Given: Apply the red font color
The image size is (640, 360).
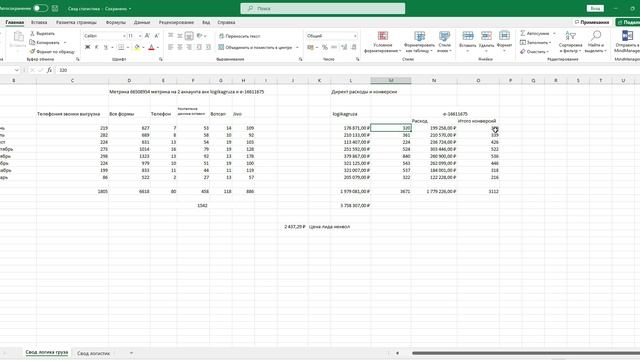Looking at the screenshot, I should pyautogui.click(x=151, y=47).
